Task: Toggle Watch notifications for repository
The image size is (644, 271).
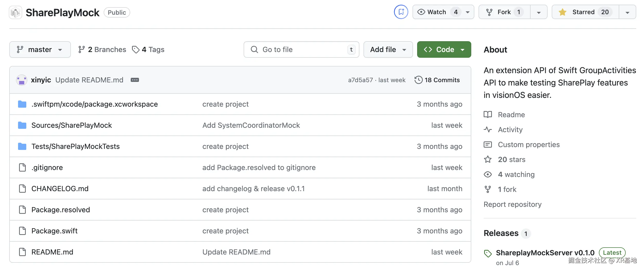Action: 436,12
